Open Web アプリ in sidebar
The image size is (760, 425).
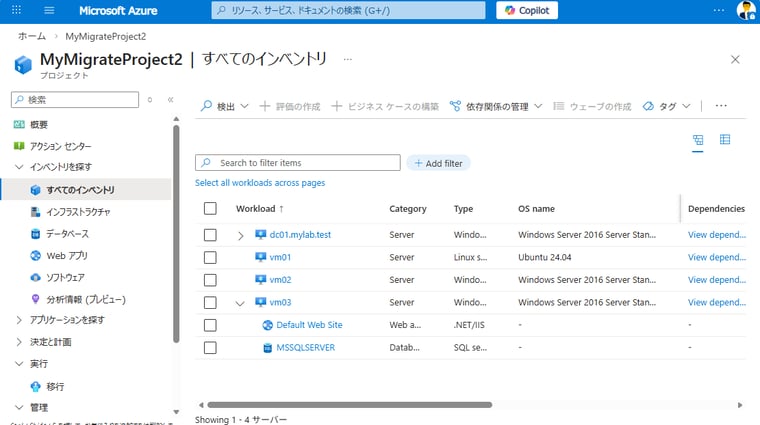pyautogui.click(x=67, y=255)
